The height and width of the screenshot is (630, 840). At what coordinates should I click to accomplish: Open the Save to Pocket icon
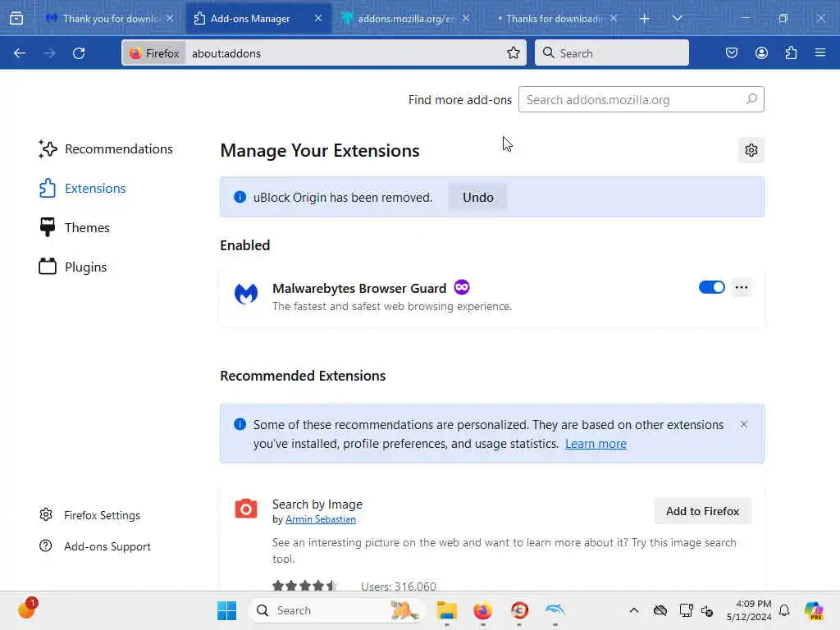tap(732, 52)
